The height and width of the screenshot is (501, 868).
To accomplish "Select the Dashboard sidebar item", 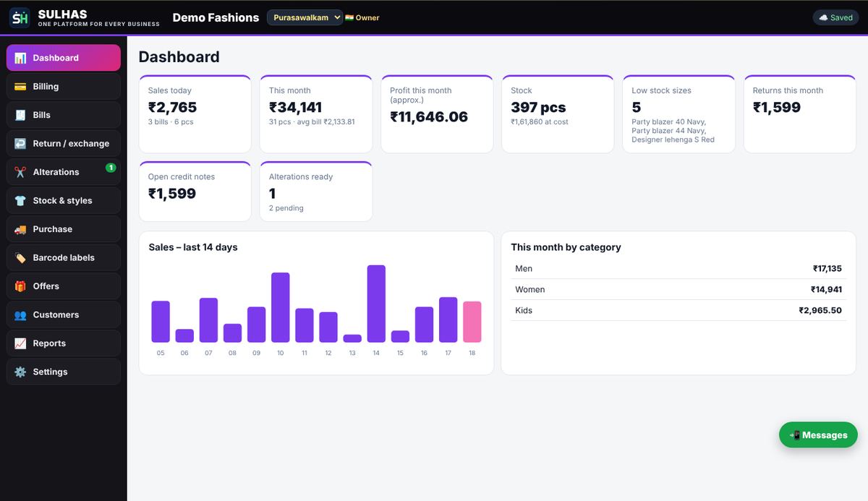I will (x=64, y=58).
